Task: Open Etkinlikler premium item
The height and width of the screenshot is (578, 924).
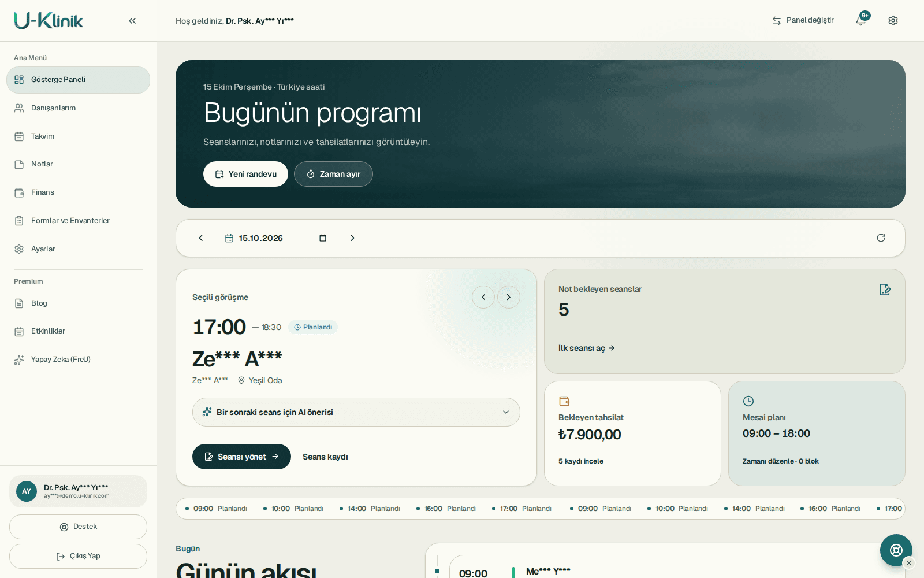Action: click(x=78, y=331)
